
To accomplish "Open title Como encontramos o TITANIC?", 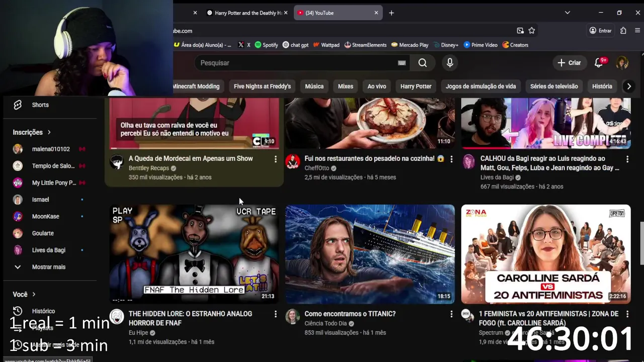I will pos(350,314).
